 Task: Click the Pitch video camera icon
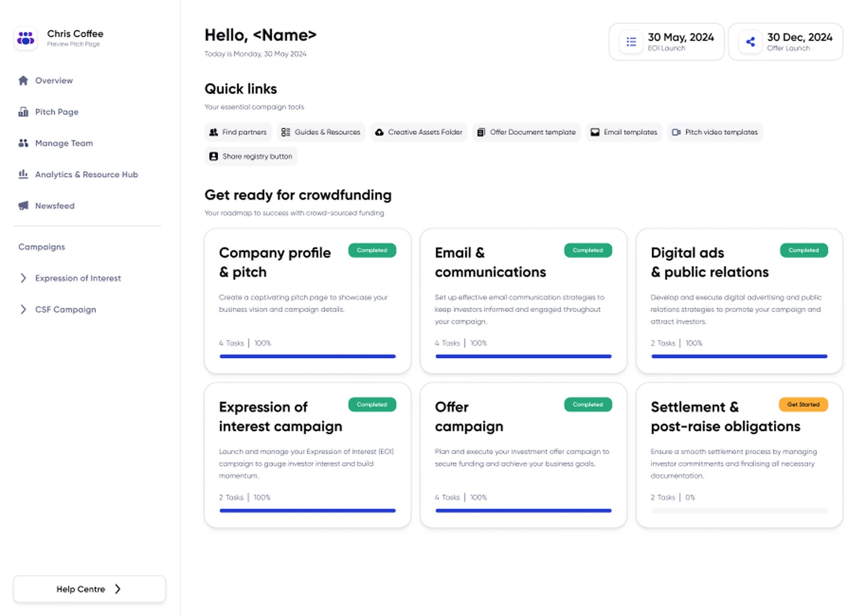click(676, 132)
